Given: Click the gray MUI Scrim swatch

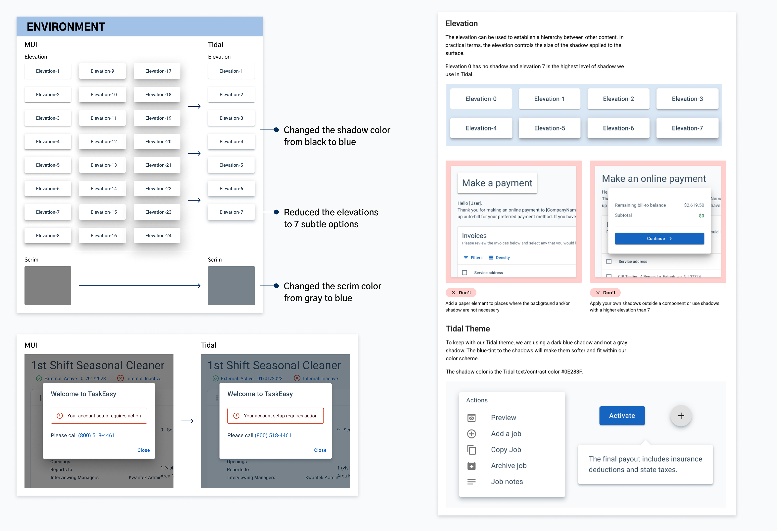Looking at the screenshot, I should pyautogui.click(x=48, y=286).
